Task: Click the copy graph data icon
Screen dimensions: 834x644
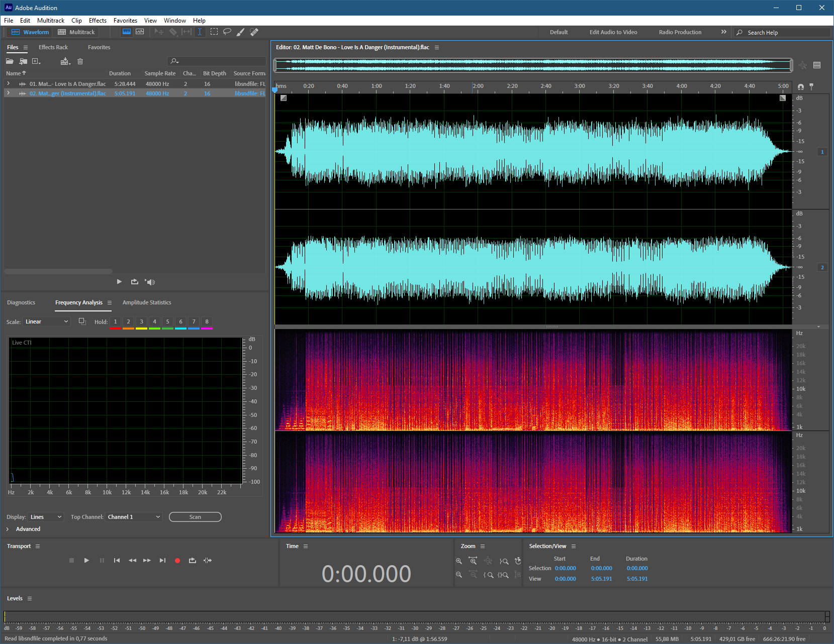Action: (x=82, y=321)
